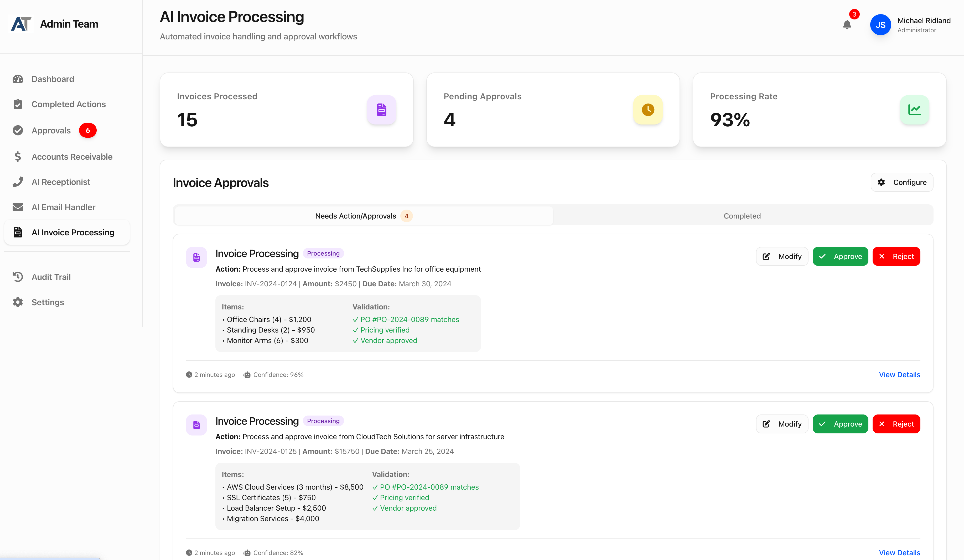The height and width of the screenshot is (560, 964).
Task: Reject the CloudTech Solutions invoice
Action: [896, 424]
